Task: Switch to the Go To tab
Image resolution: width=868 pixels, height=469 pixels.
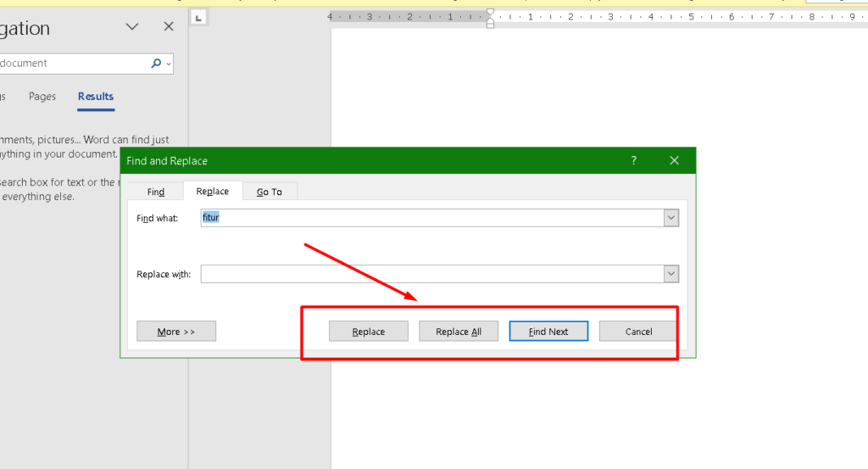Action: [270, 192]
